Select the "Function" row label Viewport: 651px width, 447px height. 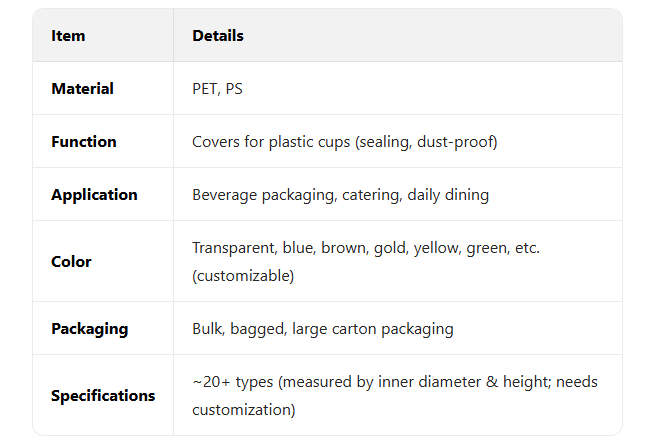[83, 142]
